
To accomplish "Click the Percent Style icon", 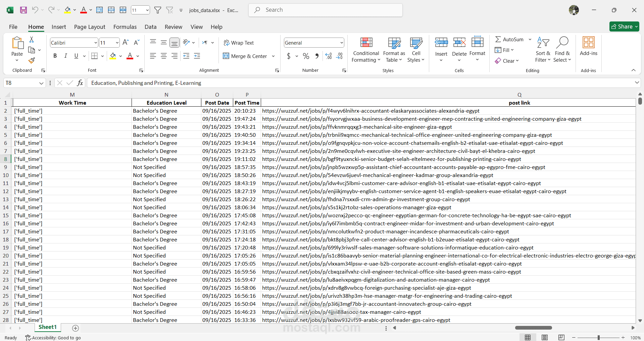I will pos(306,56).
